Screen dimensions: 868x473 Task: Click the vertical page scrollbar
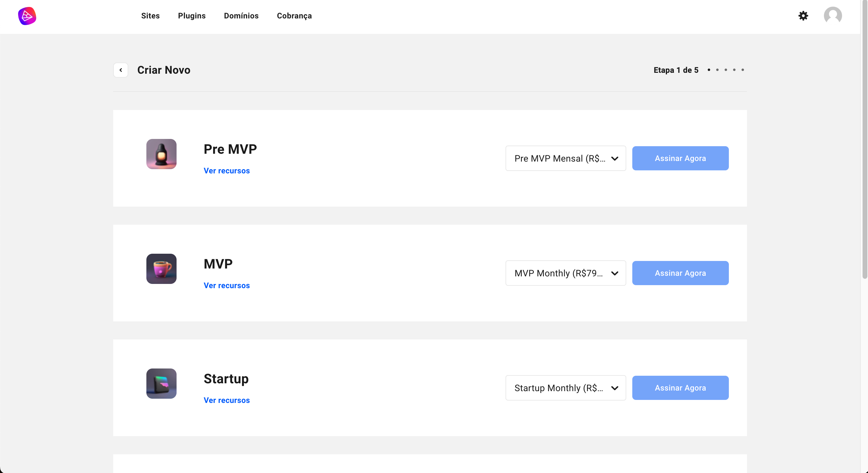click(864, 142)
